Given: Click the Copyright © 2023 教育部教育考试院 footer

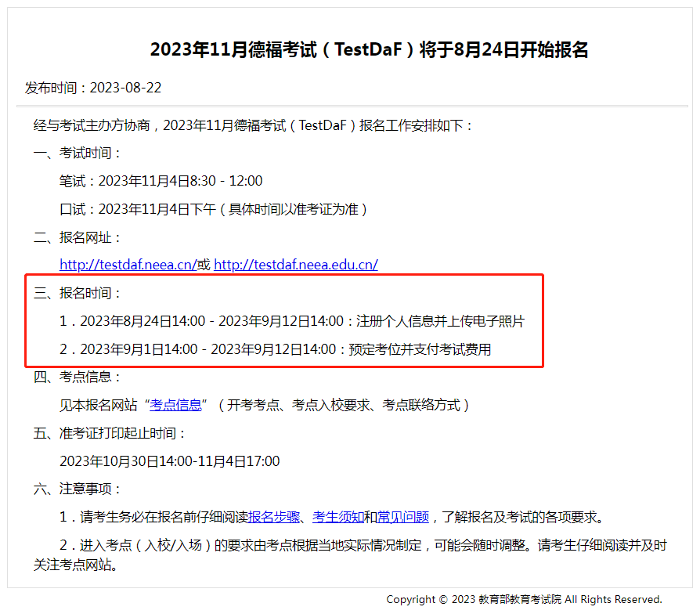Looking at the screenshot, I should [524, 599].
